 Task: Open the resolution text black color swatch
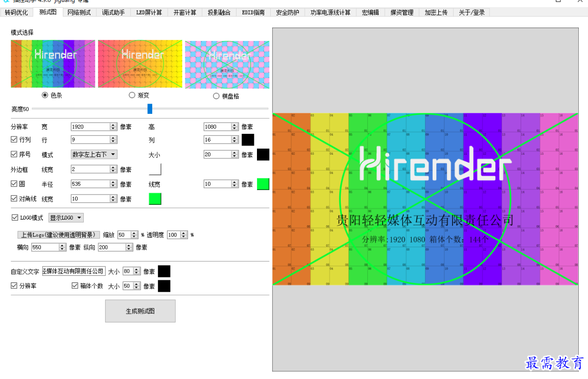(x=164, y=286)
